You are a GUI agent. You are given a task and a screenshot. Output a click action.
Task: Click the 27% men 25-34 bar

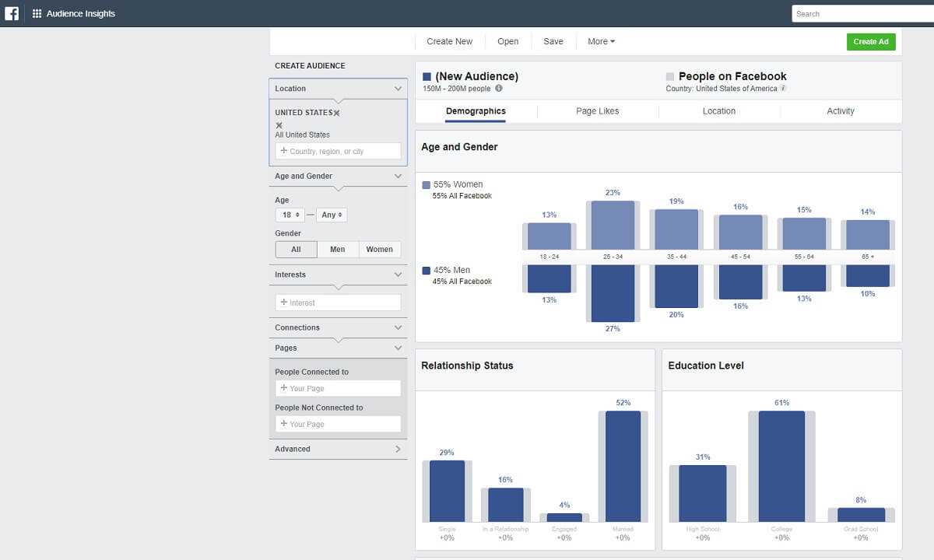coord(613,293)
